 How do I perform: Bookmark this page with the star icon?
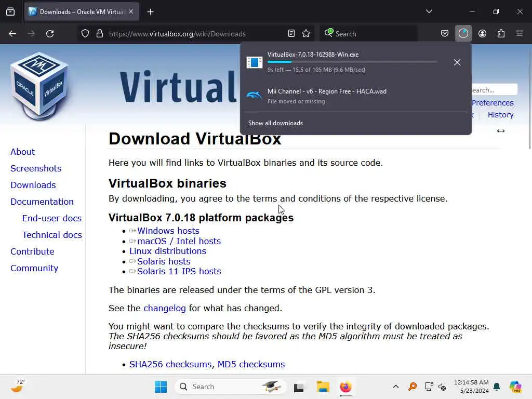coord(306,34)
